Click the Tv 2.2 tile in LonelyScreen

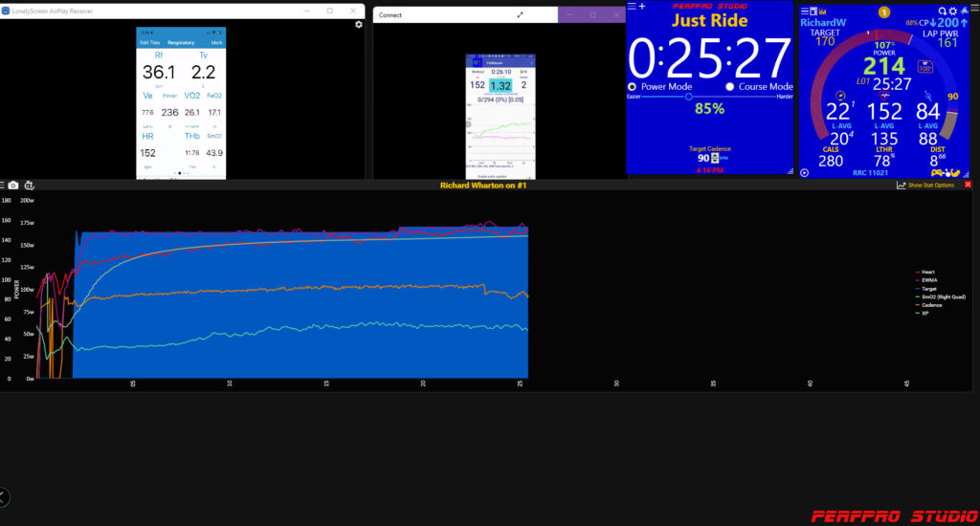(203, 68)
